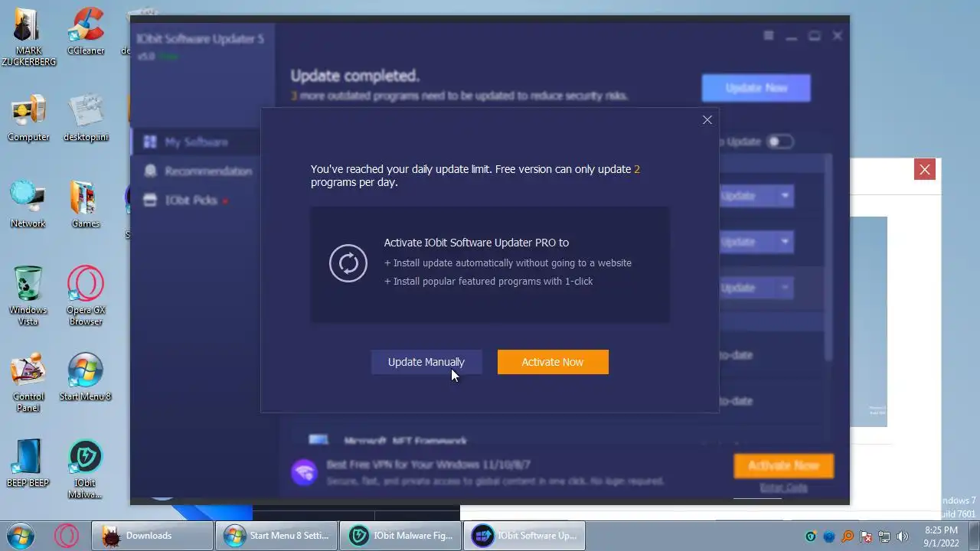This screenshot has width=980, height=551.
Task: Open the CCleaner desktop shortcut
Action: pos(86,31)
